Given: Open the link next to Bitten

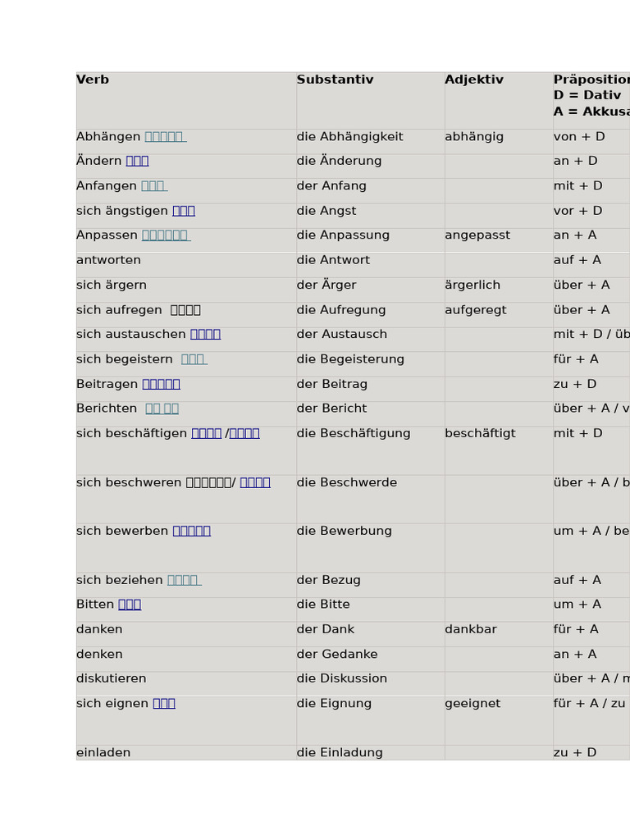Looking at the screenshot, I should (130, 605).
